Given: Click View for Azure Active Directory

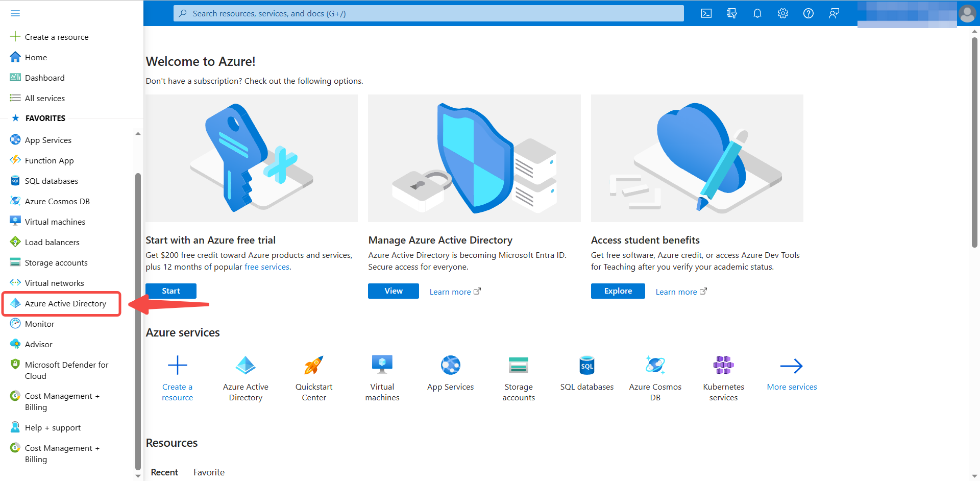Looking at the screenshot, I should coord(394,291).
